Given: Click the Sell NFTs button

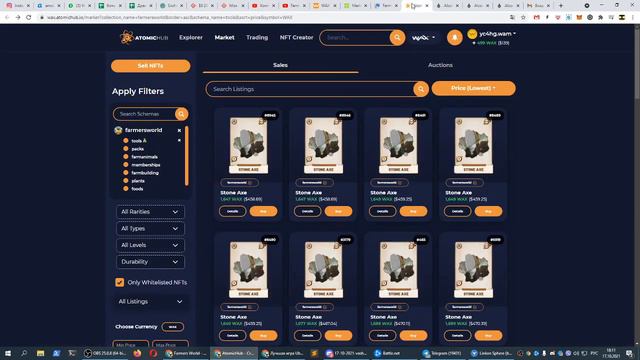Looking at the screenshot, I should tap(151, 66).
